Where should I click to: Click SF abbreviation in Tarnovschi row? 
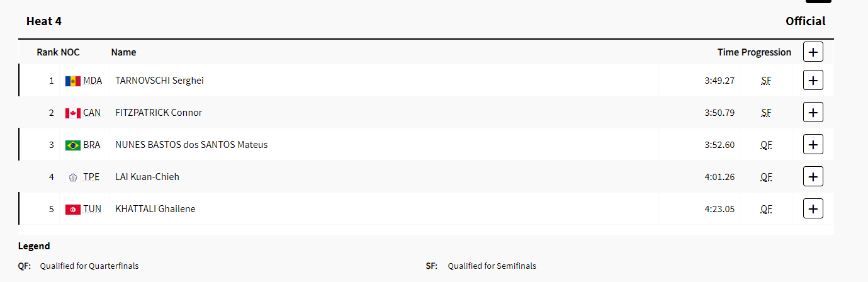[x=766, y=81]
